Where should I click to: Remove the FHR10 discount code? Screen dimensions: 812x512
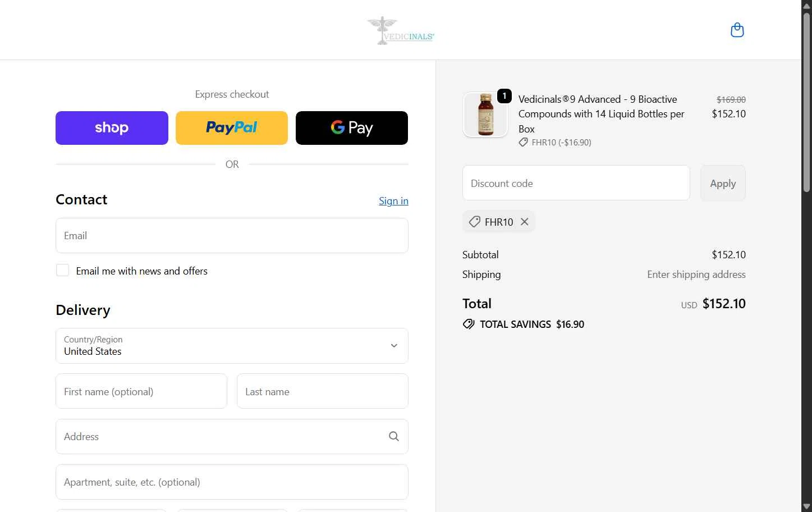(524, 222)
